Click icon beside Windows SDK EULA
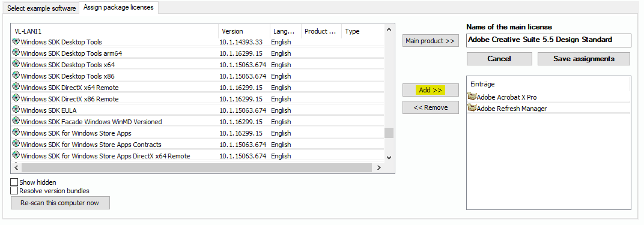Viewport: 644px width, 225px height. click(x=16, y=110)
